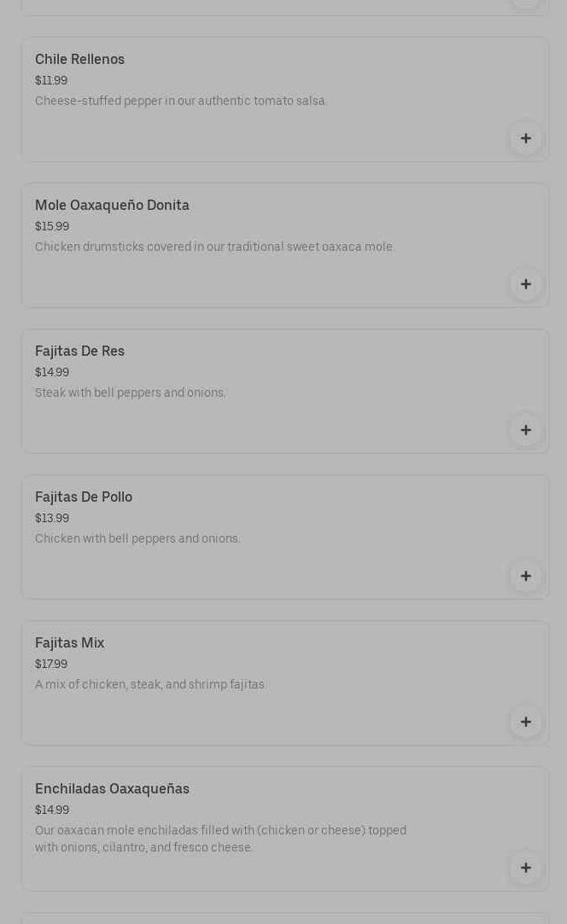
Task: Click the oaxacan mole enchiladas description
Action: (x=220, y=839)
